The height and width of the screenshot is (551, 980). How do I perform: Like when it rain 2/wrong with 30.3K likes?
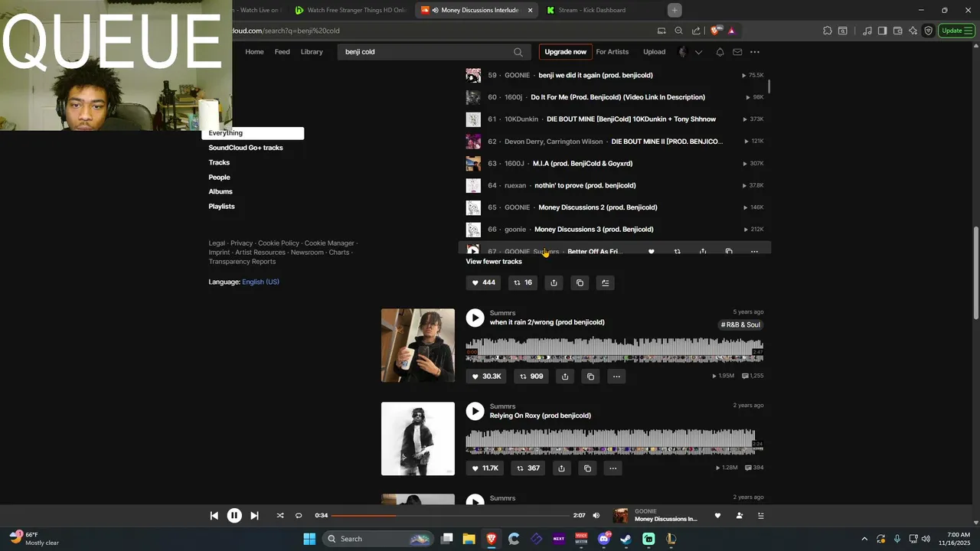tap(486, 377)
